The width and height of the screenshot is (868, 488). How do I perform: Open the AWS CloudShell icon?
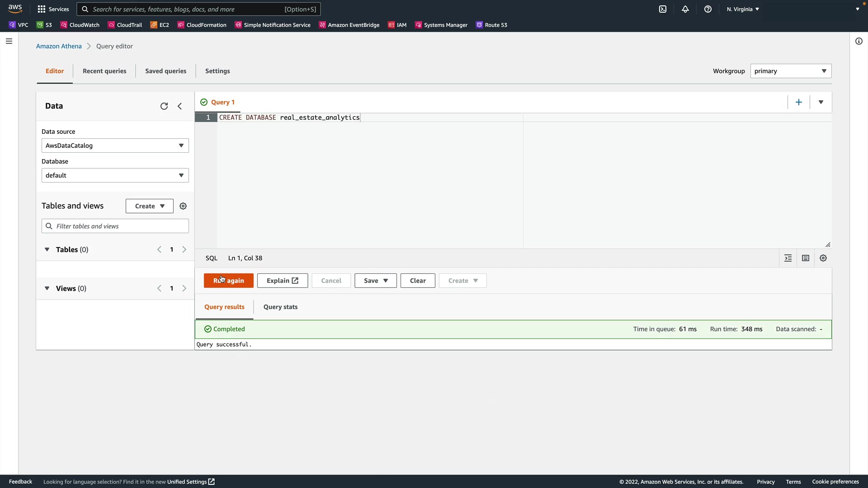tap(663, 9)
